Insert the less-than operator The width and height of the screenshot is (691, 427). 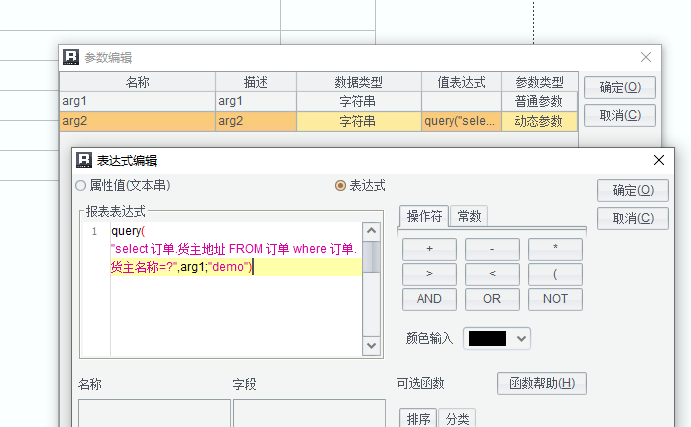tap(492, 274)
